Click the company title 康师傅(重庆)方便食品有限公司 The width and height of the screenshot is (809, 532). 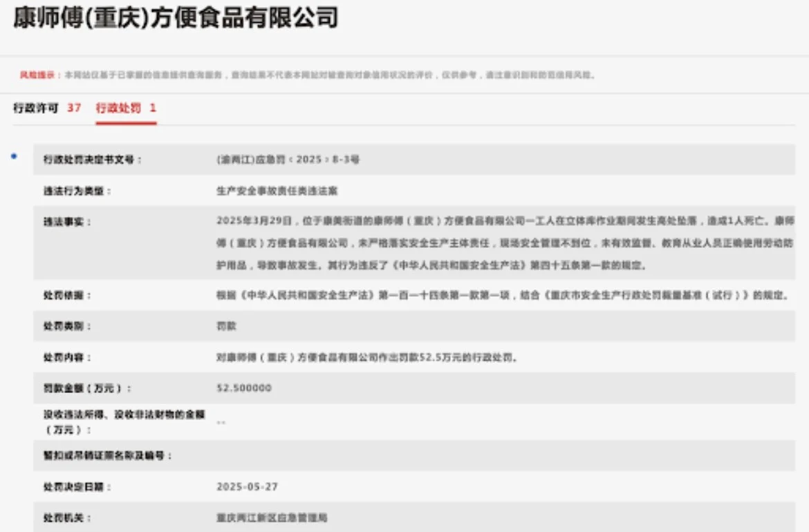tap(176, 17)
